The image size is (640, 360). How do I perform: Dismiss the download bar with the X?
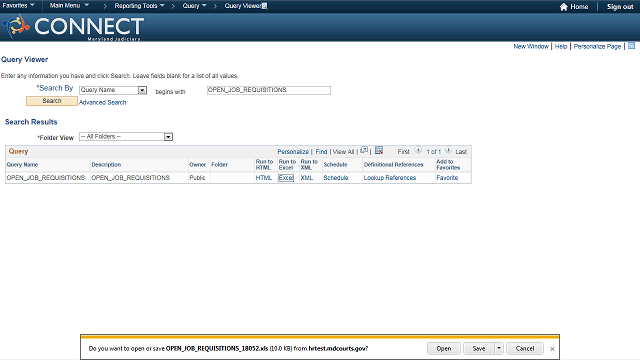pyautogui.click(x=552, y=349)
